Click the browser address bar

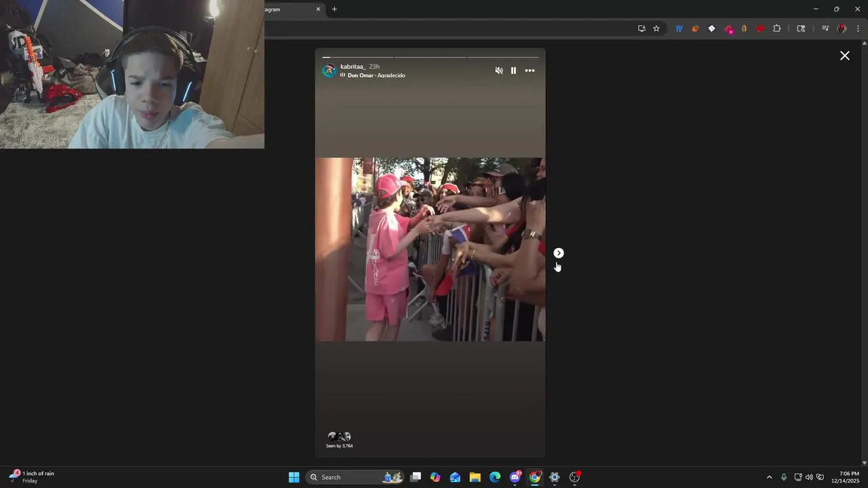tap(448, 28)
